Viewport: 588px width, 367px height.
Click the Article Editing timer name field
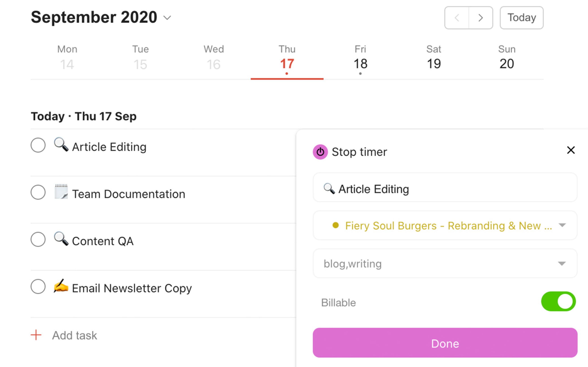tap(445, 189)
